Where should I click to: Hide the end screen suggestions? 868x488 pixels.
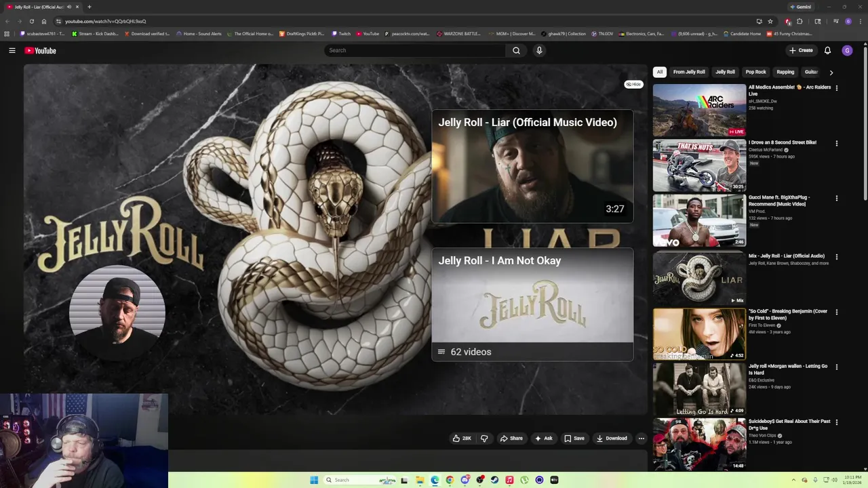(x=633, y=84)
